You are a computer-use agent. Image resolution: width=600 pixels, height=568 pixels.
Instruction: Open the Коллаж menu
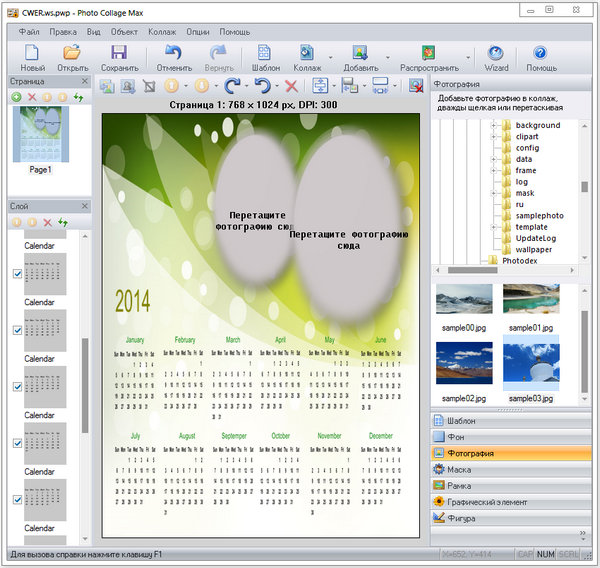click(x=161, y=32)
